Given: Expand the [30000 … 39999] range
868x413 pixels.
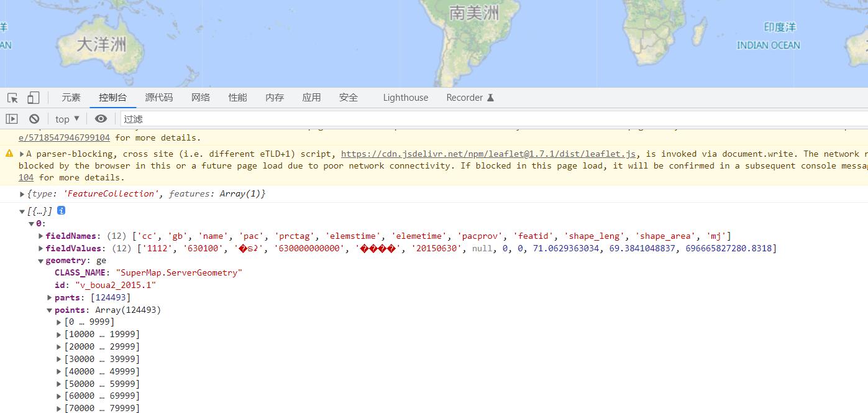Looking at the screenshot, I should pos(59,360).
